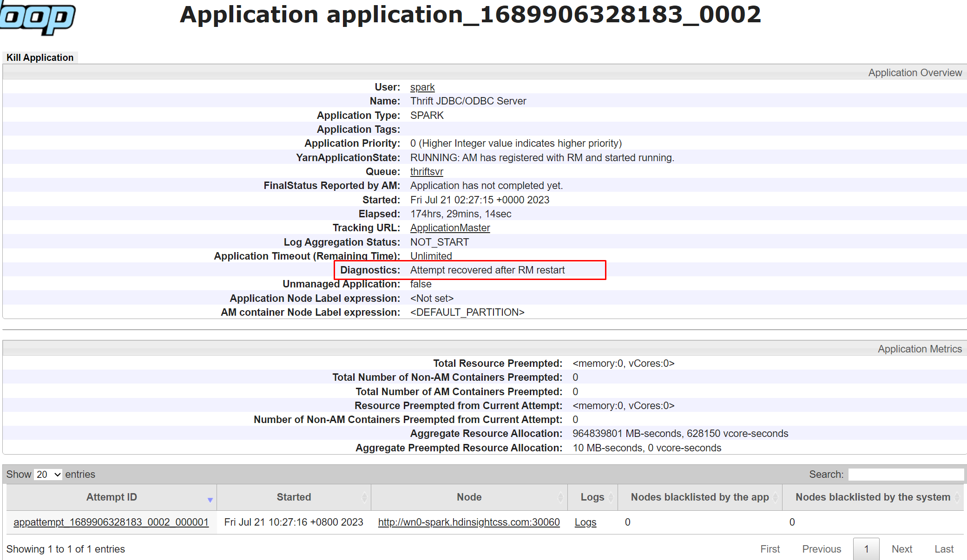This screenshot has width=967, height=560.
Task: Navigate to the First page of entries
Action: (776, 549)
